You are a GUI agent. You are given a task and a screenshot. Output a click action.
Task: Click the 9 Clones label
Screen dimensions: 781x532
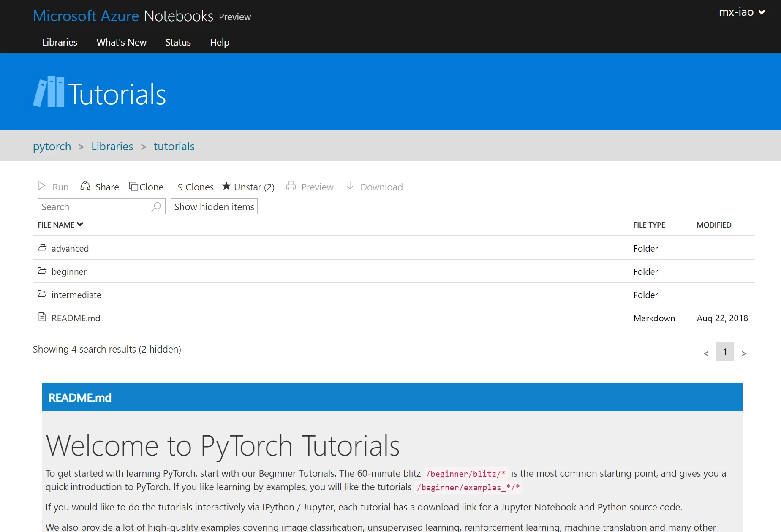pyautogui.click(x=196, y=187)
